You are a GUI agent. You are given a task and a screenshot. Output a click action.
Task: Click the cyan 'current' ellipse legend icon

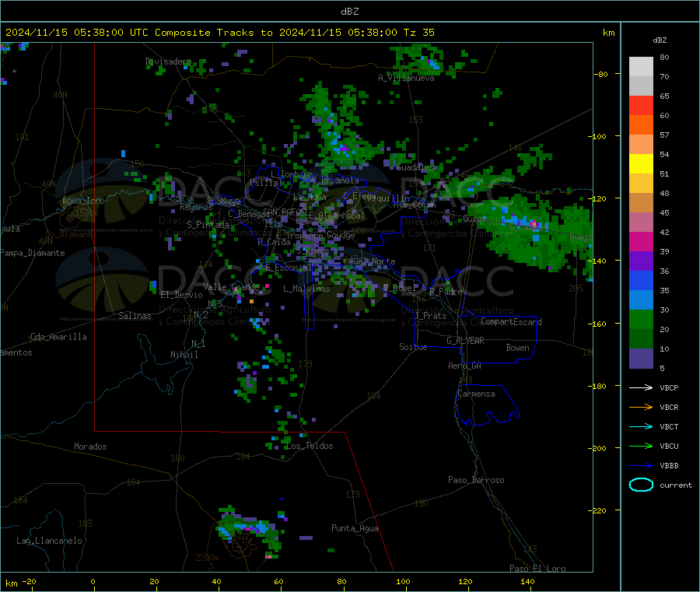tap(641, 485)
